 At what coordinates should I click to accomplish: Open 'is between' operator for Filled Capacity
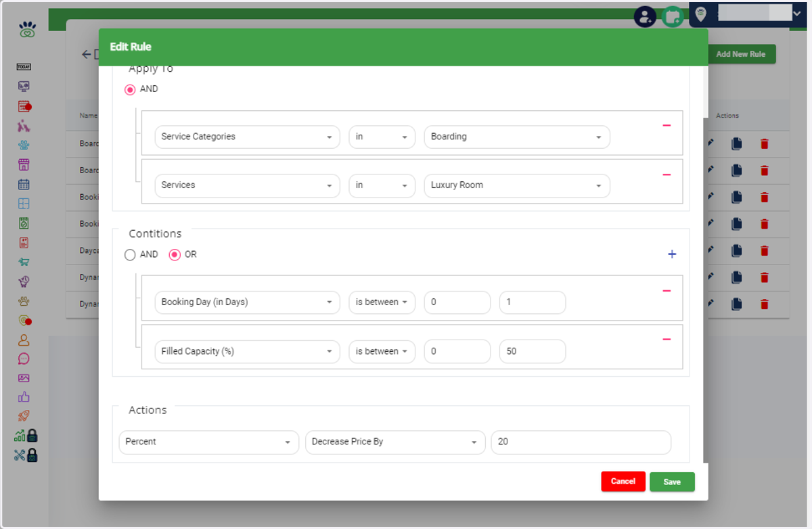382,352
